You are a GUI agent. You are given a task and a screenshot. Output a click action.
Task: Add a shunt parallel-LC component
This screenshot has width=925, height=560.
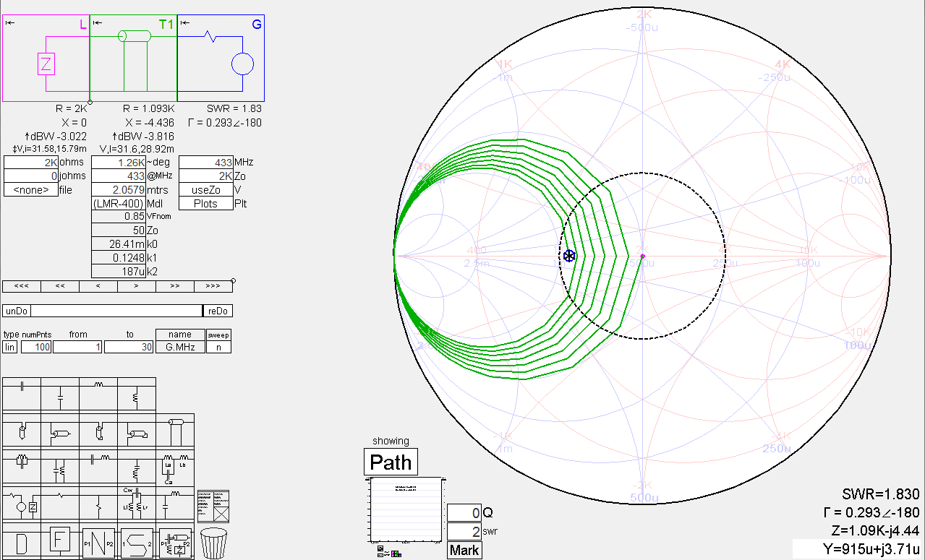click(60, 468)
